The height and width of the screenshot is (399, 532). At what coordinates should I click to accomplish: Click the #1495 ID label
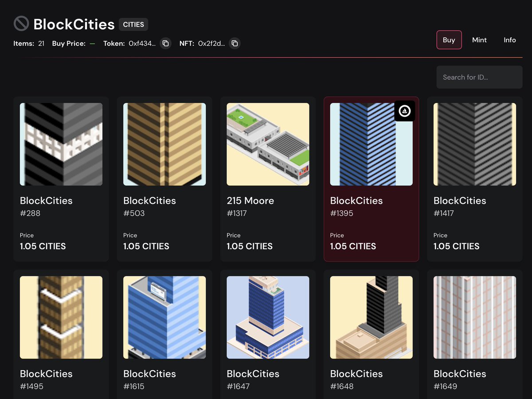coord(31,386)
